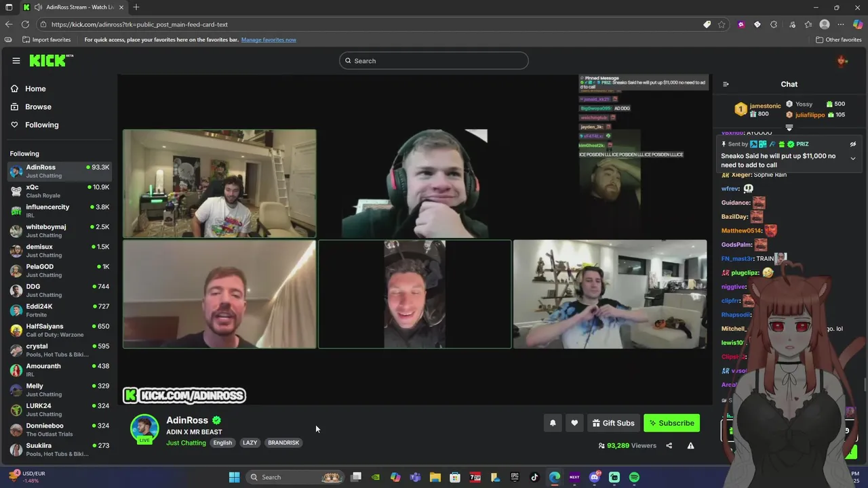Image resolution: width=868 pixels, height=488 pixels.
Task: Click the AdinRoss channel name
Action: pos(187,420)
